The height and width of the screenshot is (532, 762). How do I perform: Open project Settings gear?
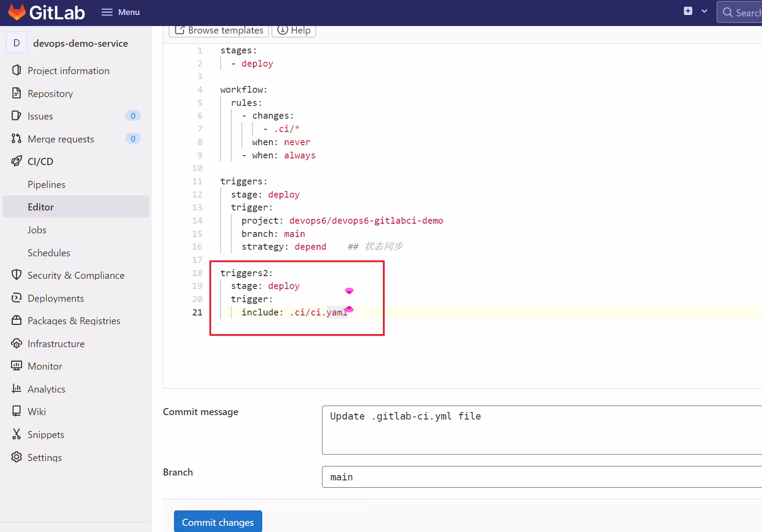16,457
